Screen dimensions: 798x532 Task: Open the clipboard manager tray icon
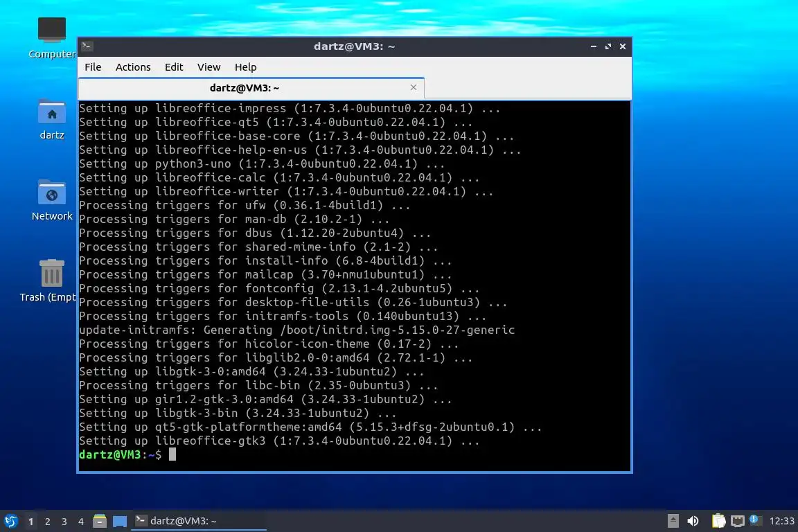click(718, 521)
